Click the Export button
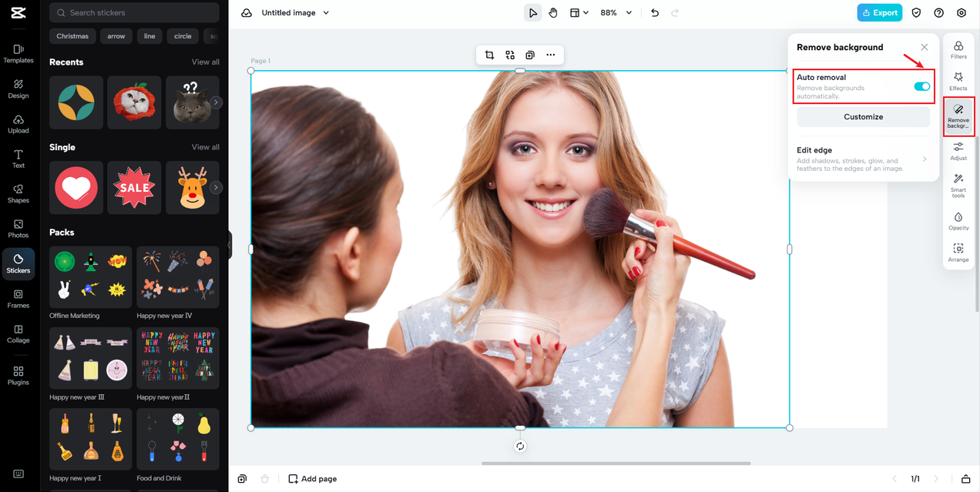980x492 pixels. click(879, 13)
